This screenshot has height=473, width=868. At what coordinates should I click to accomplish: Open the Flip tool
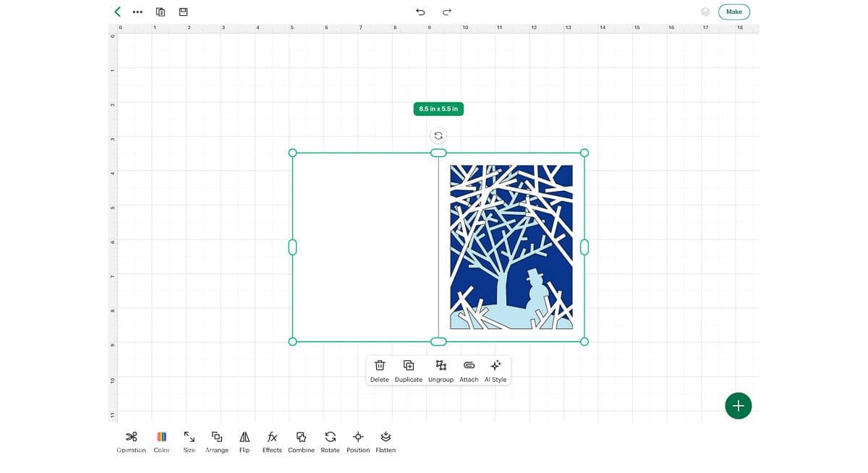[x=244, y=442]
